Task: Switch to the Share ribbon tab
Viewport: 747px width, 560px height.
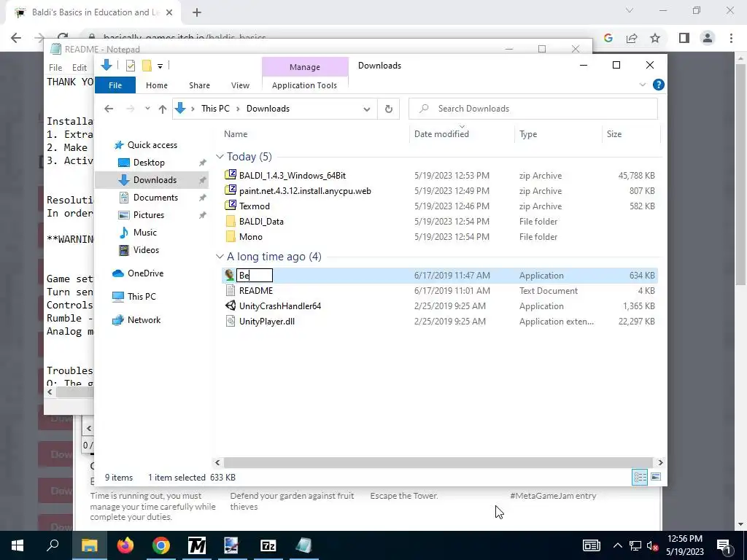Action: pos(199,85)
